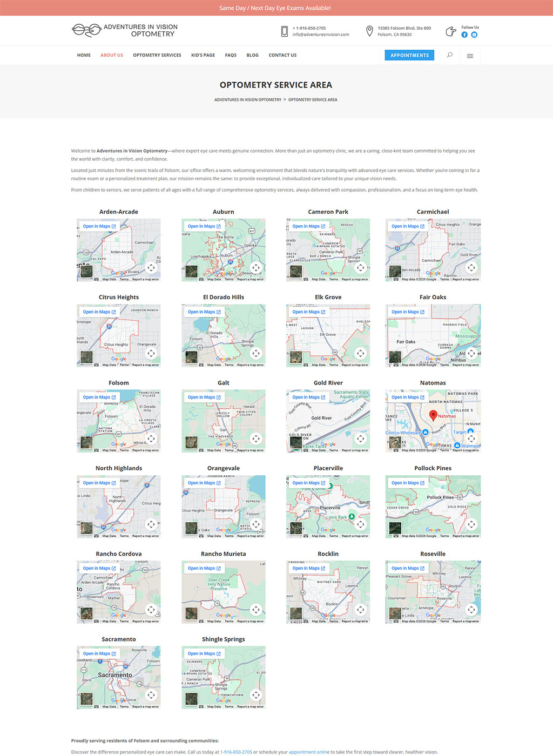
Task: Toggle fullscreen on the North Highlands map
Action: [x=151, y=524]
